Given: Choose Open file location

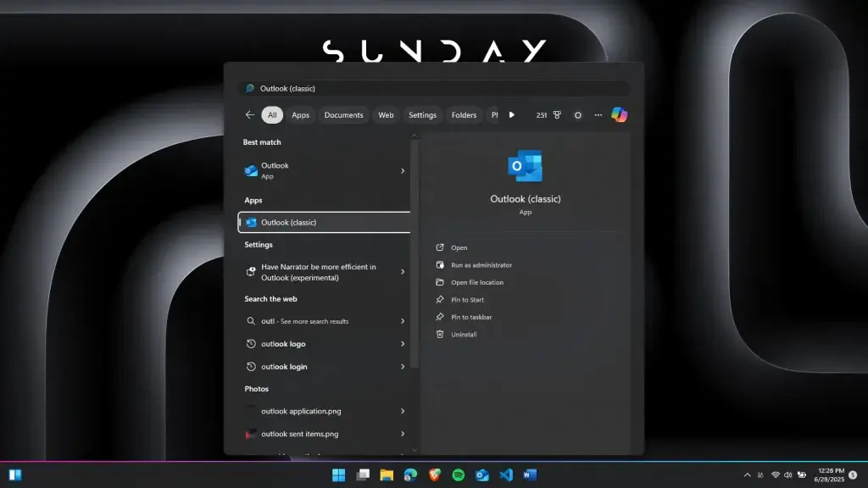Looking at the screenshot, I should 476,282.
